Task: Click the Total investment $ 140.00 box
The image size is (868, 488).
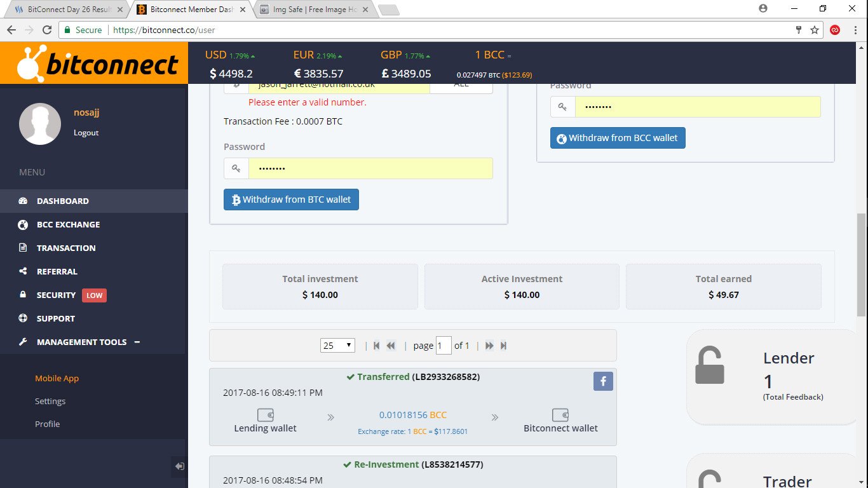Action: pos(320,287)
